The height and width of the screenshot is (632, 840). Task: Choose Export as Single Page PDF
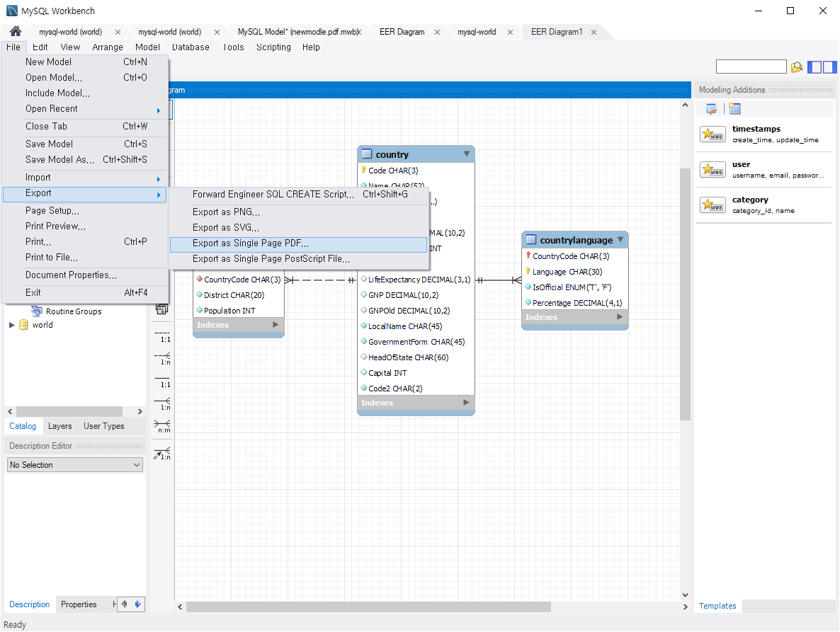pyautogui.click(x=298, y=243)
